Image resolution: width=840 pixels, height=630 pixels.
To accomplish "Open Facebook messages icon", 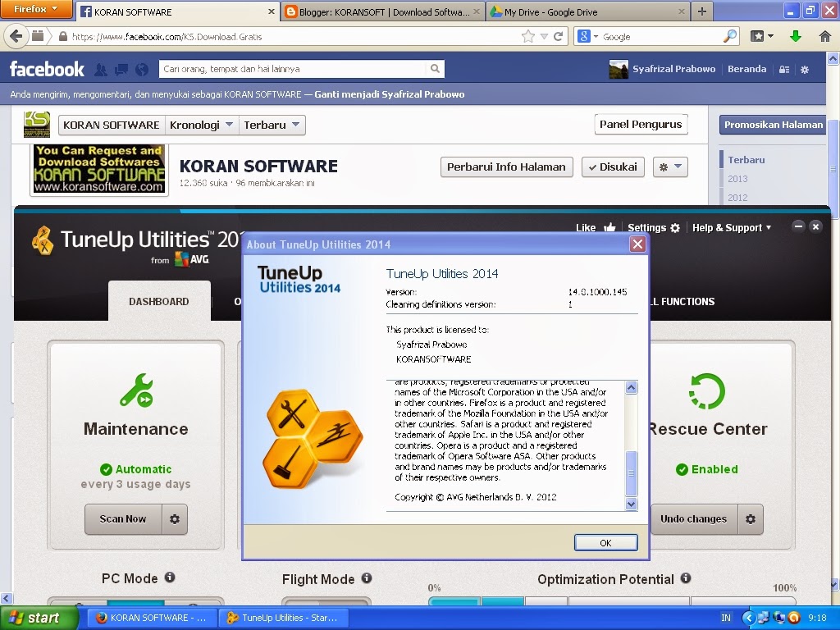I will [x=121, y=69].
